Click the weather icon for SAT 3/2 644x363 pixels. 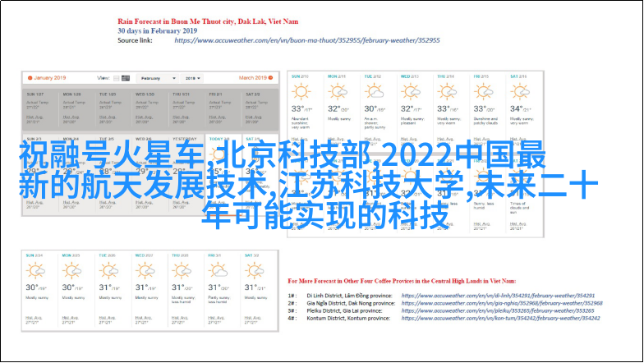(x=255, y=271)
